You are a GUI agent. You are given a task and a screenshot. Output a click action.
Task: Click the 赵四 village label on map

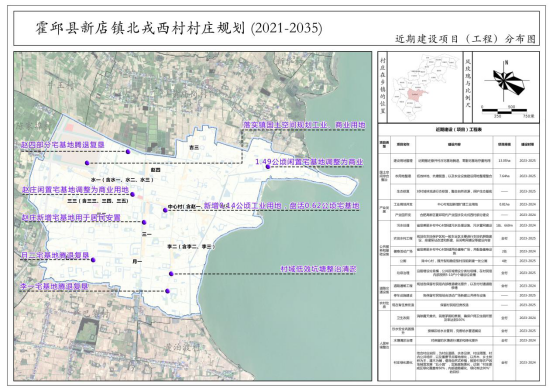point(155,170)
